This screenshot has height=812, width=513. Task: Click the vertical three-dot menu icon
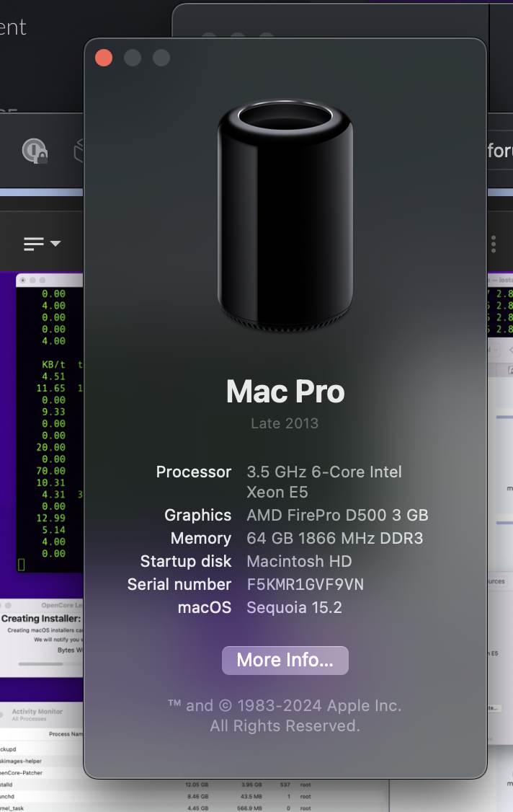493,244
